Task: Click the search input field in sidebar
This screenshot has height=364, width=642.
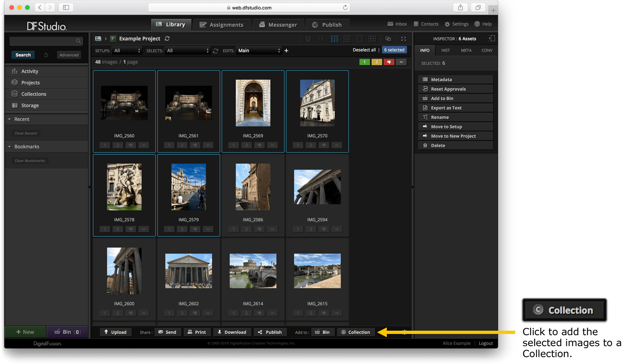Action: tap(43, 41)
